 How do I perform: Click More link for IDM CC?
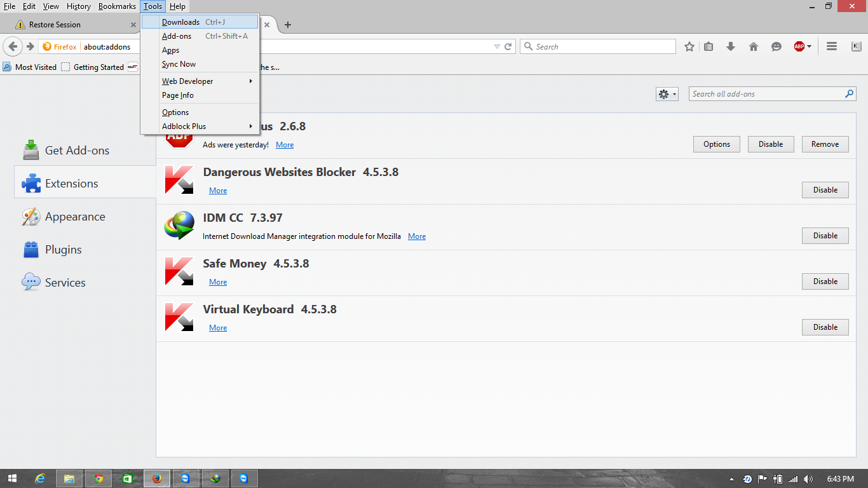tap(417, 236)
